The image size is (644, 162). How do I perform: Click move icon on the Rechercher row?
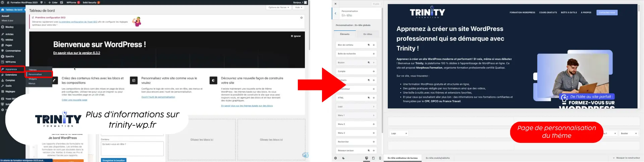374,142
